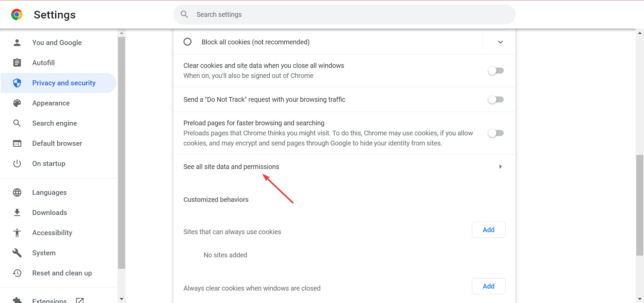Screen dimensions: 644x303
Task: Click the Autofill clipboard icon
Action: (17, 63)
